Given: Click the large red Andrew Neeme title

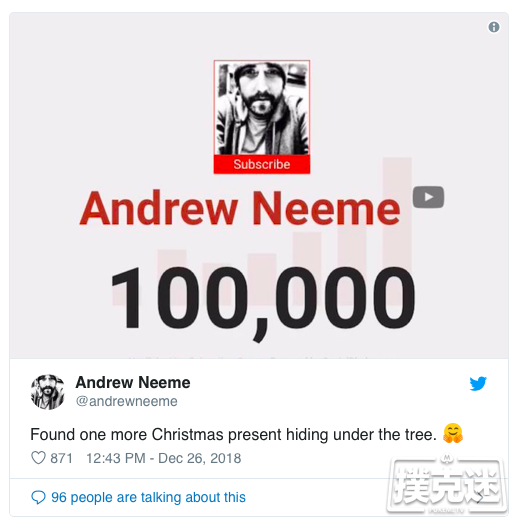Looking at the screenshot, I should (x=240, y=208).
